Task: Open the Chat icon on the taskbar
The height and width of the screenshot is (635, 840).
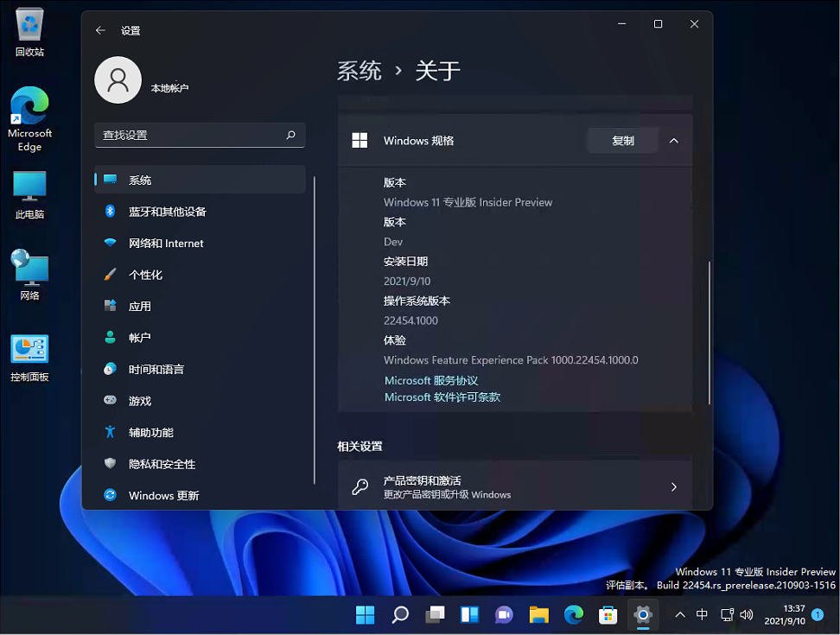Action: (504, 615)
